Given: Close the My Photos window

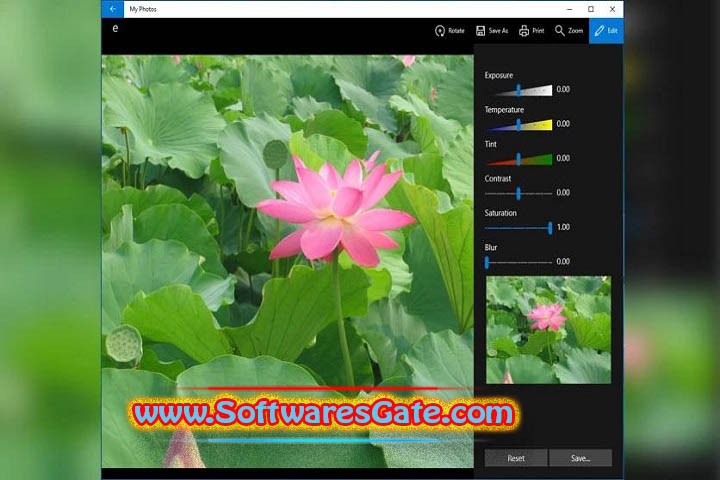Looking at the screenshot, I should pyautogui.click(x=613, y=9).
